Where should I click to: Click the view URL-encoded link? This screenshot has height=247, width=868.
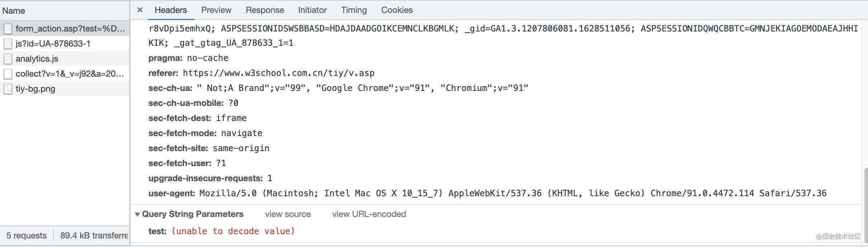(369, 214)
